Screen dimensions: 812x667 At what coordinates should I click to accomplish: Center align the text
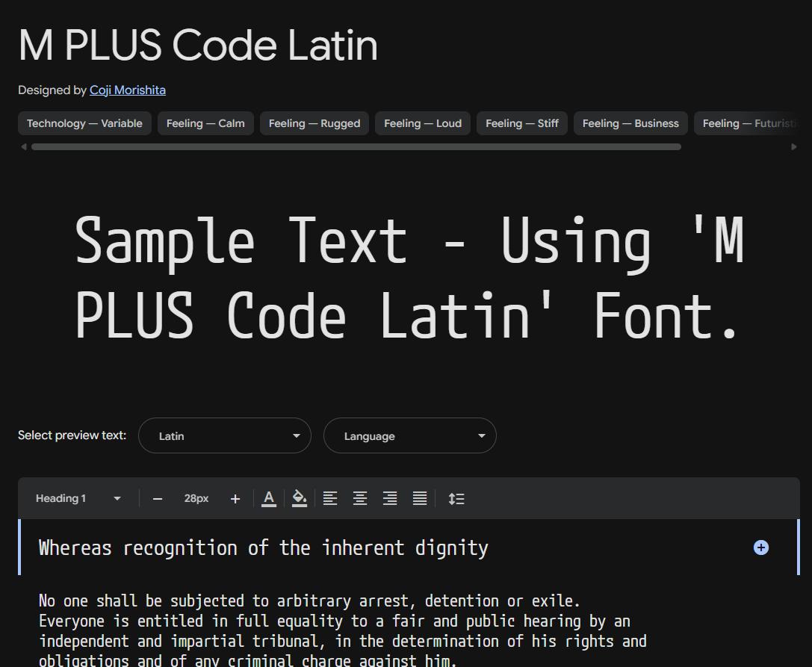[x=360, y=499]
